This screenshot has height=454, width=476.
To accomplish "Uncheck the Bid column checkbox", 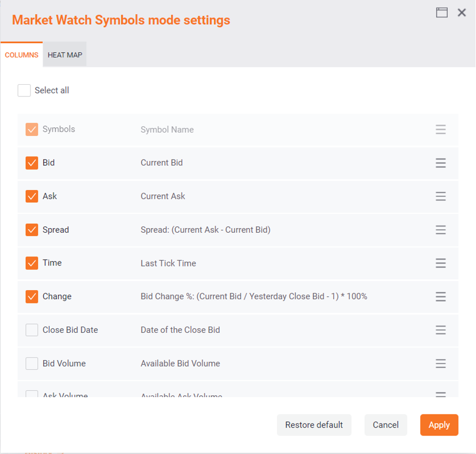I will (32, 163).
